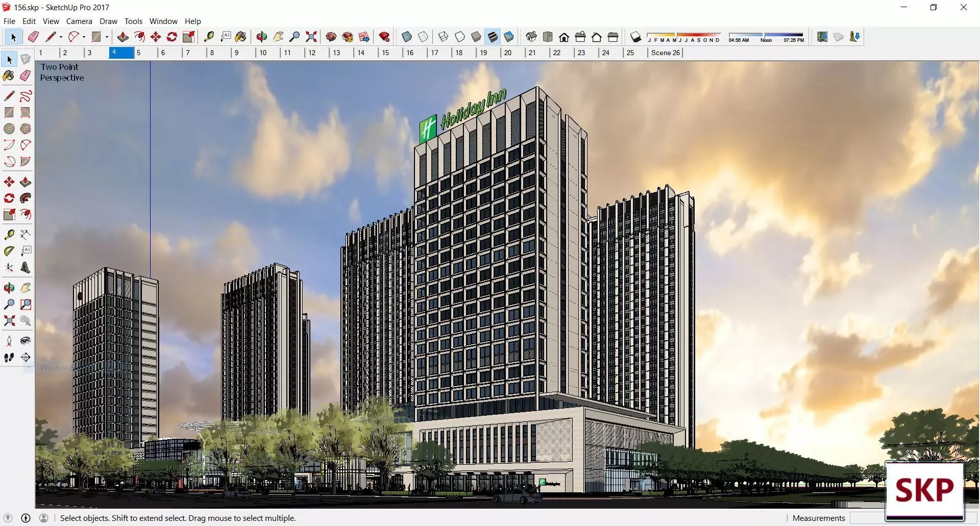Select the Orbit tool in top toolbar
Screen dimensions: 980x526
[x=262, y=37]
